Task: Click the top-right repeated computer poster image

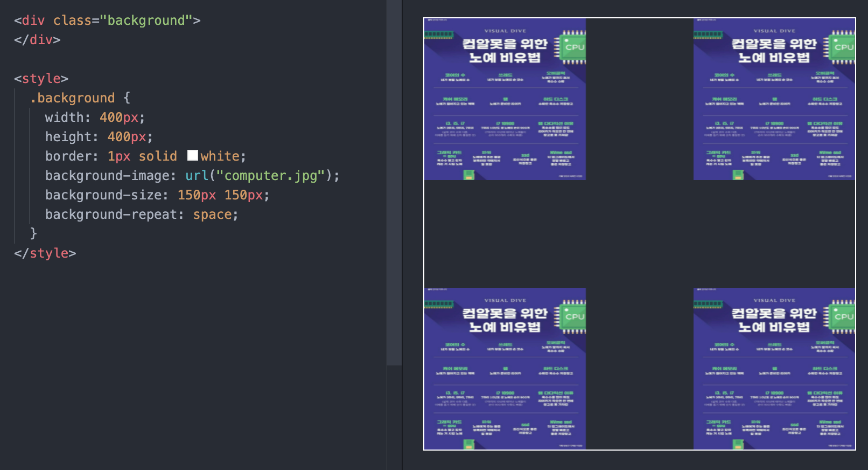Action: click(774, 99)
